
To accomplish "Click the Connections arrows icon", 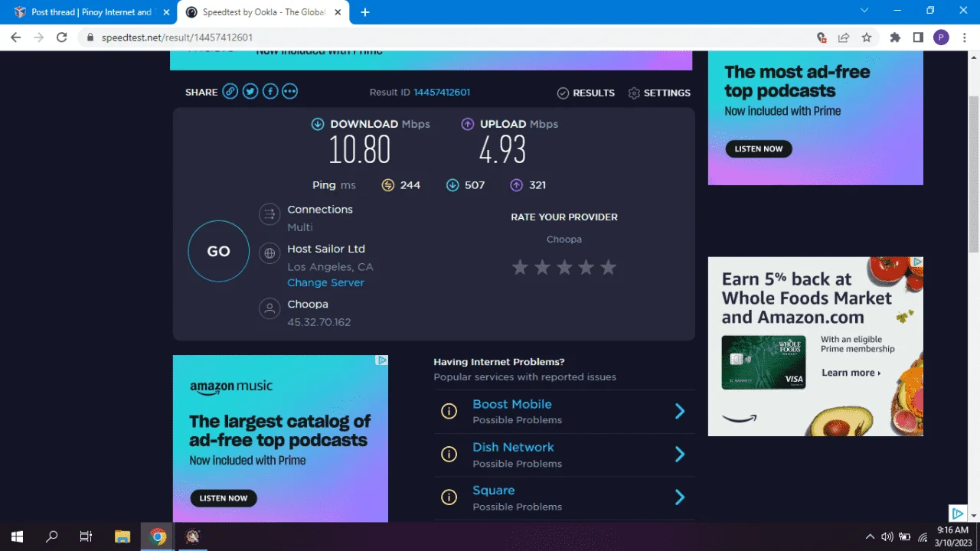I will tap(269, 214).
